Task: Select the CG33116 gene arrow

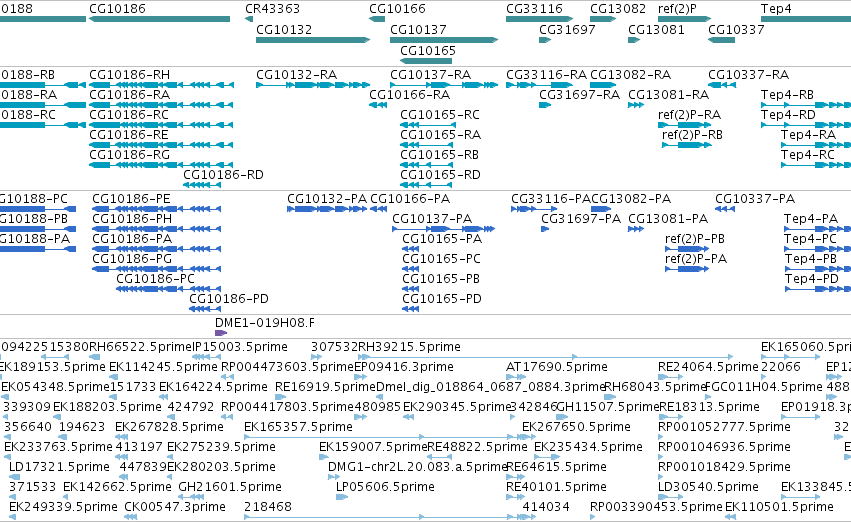Action: pyautogui.click(x=539, y=19)
